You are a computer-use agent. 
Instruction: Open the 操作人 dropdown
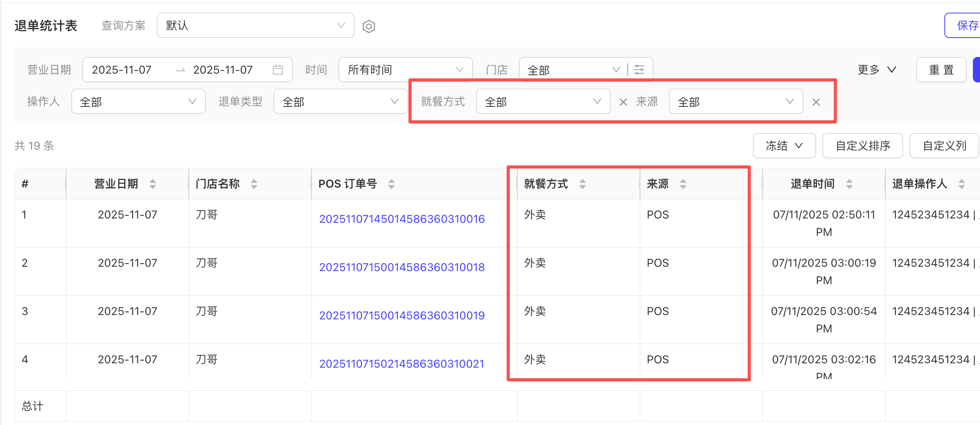[138, 102]
